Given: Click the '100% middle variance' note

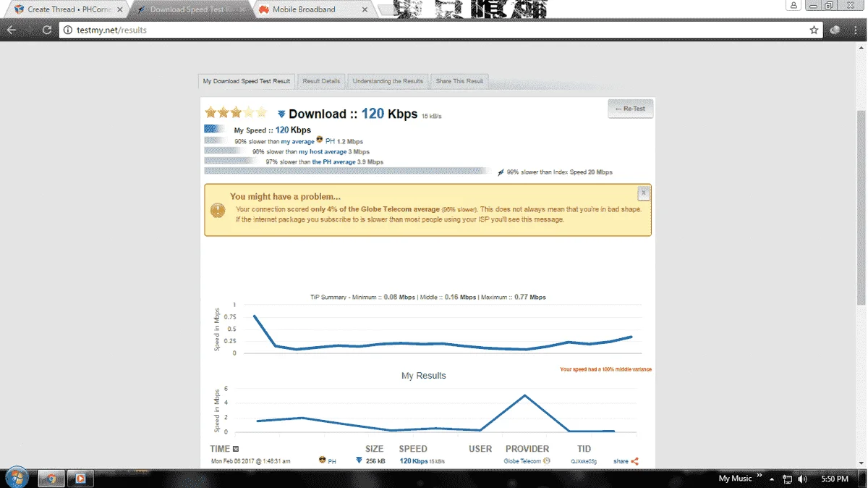Looking at the screenshot, I should (x=605, y=369).
